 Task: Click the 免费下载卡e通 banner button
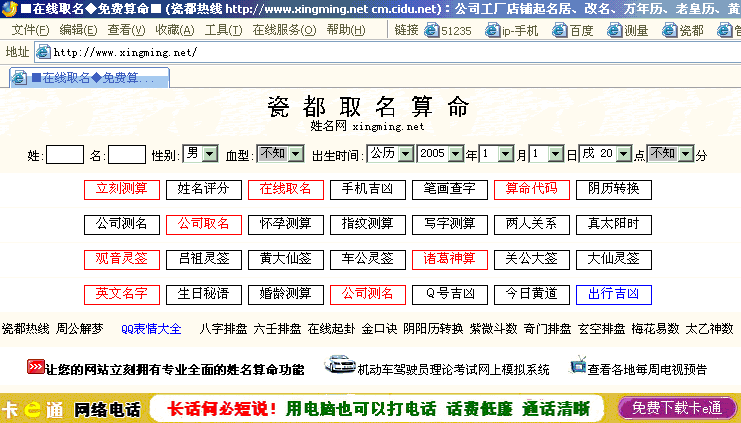[x=677, y=408]
